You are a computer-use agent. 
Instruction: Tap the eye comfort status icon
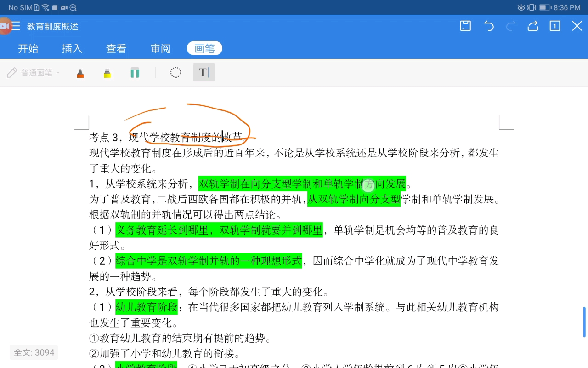(521, 7)
